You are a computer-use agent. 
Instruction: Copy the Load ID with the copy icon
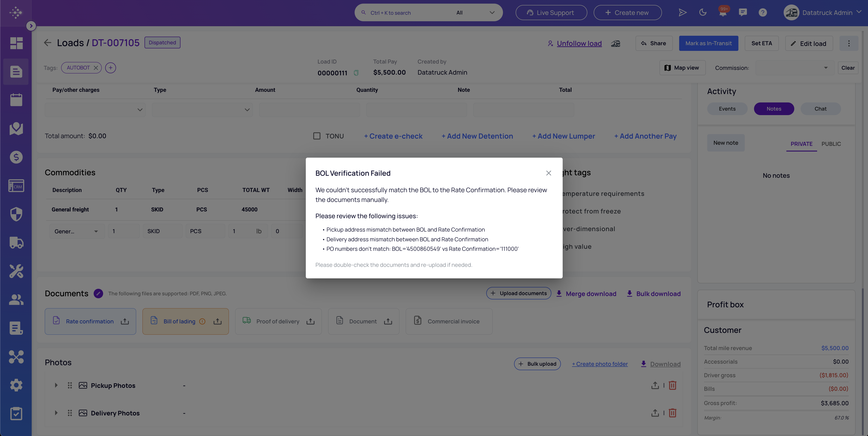point(356,73)
